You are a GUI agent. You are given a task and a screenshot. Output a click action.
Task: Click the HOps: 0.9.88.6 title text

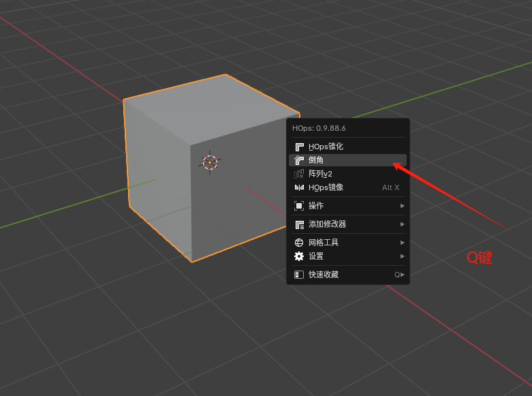[319, 128]
